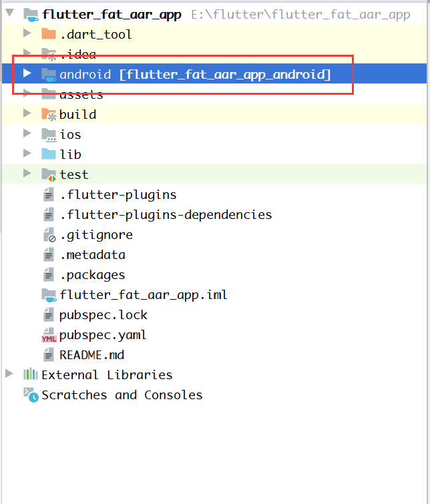Expand the build folder arrow
The width and height of the screenshot is (430, 504).
27,113
